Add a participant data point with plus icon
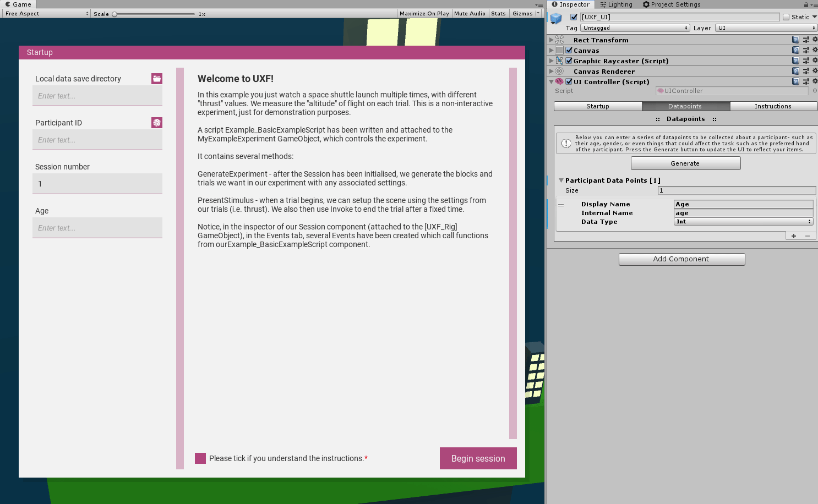 pyautogui.click(x=794, y=236)
